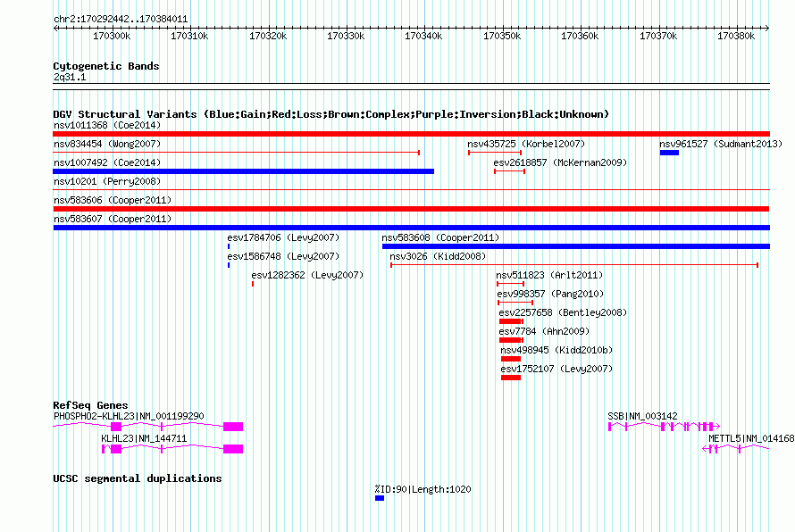Click the 170340k ruler tick label
The width and height of the screenshot is (795, 532).
point(423,36)
